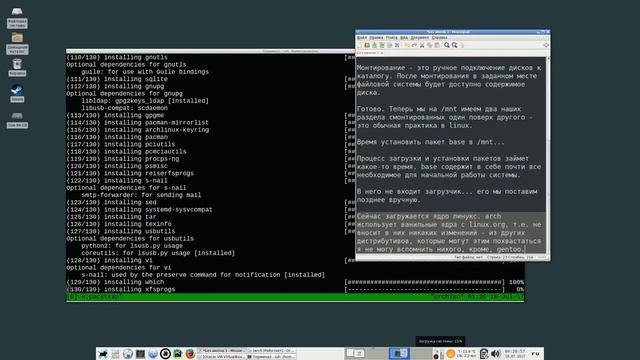Click the Go to line icon in Mousepad
This screenshot has height=360, width=640.
click(x=462, y=45)
